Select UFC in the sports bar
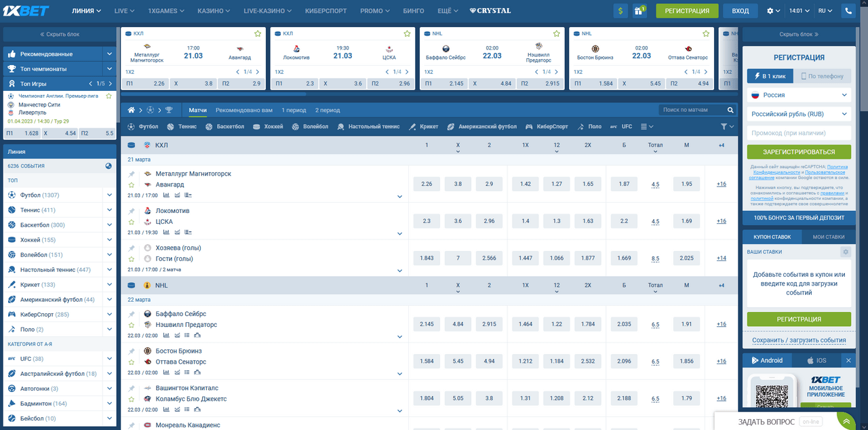Screen dimensions: 868x430 coord(621,127)
